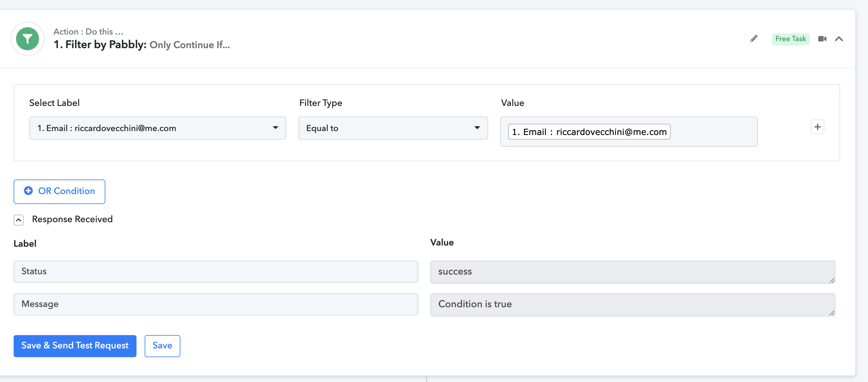Click Save & Send Test Request
Screen dimensions: 868x382
pos(75,346)
